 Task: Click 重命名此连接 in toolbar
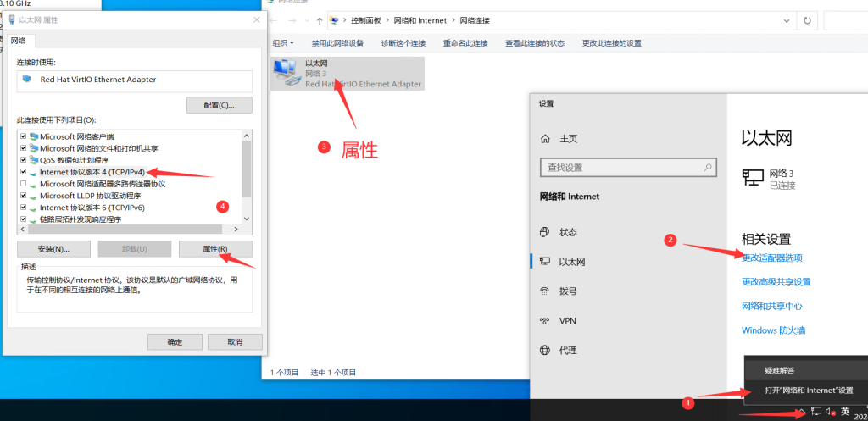point(465,43)
